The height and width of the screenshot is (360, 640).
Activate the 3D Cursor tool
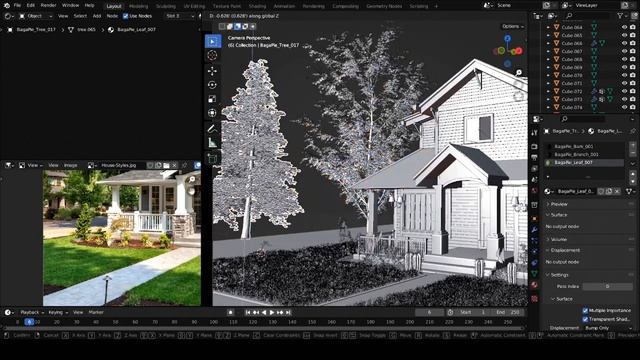click(x=212, y=56)
